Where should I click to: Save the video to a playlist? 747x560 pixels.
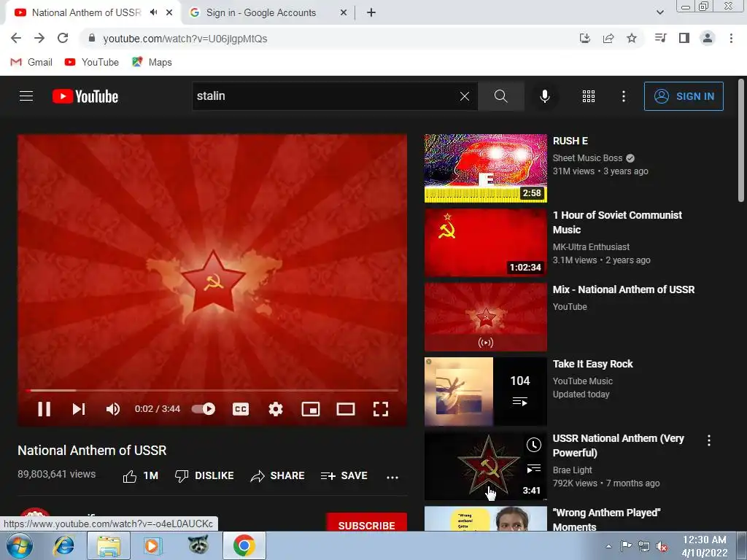[344, 475]
